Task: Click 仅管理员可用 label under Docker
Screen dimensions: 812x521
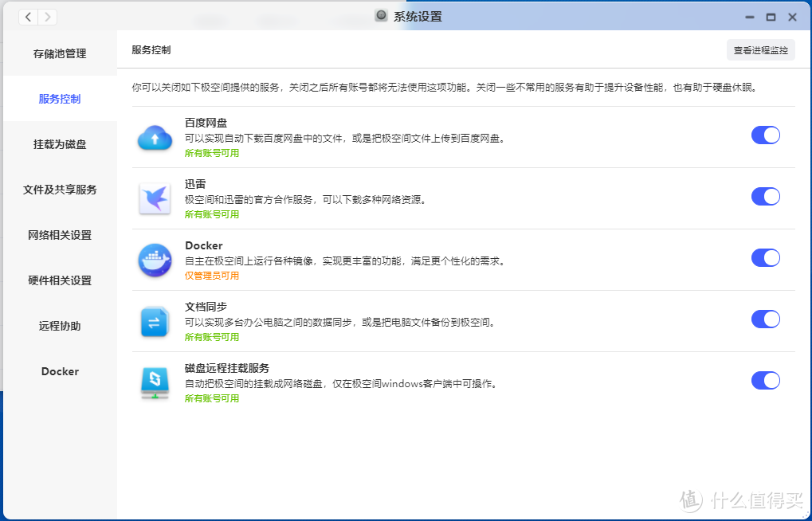Action: pos(212,276)
